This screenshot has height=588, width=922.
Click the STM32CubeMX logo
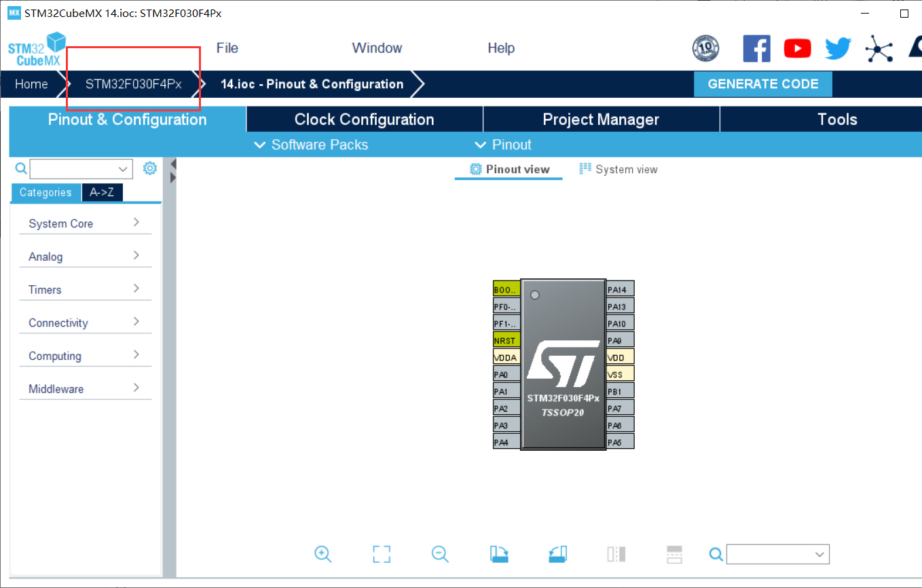37,49
